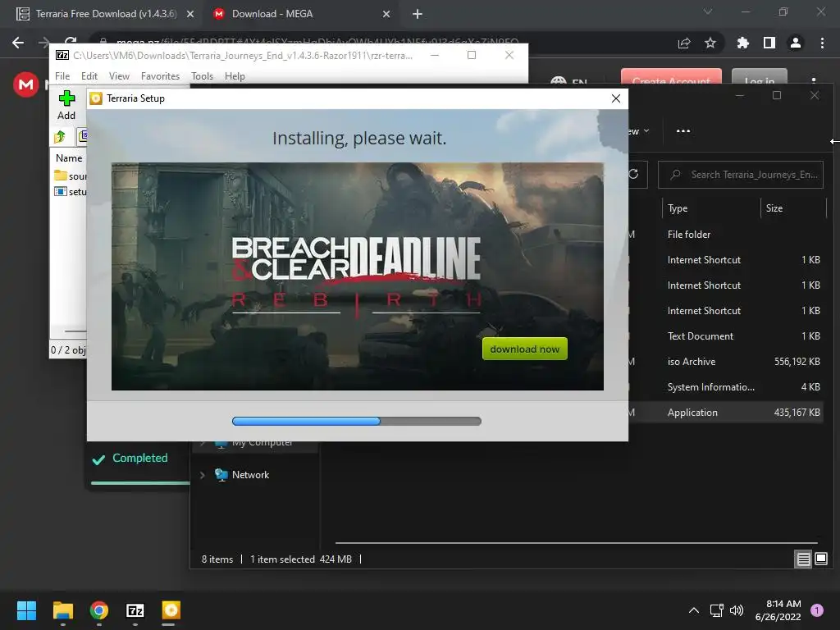Toggle the Chrome side panel icon
Screen dimensions: 840x630
(769, 43)
